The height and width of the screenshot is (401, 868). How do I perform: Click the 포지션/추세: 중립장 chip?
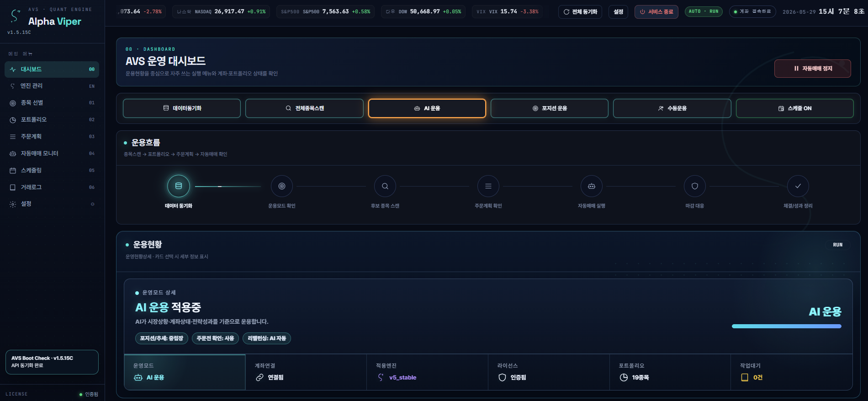162,338
